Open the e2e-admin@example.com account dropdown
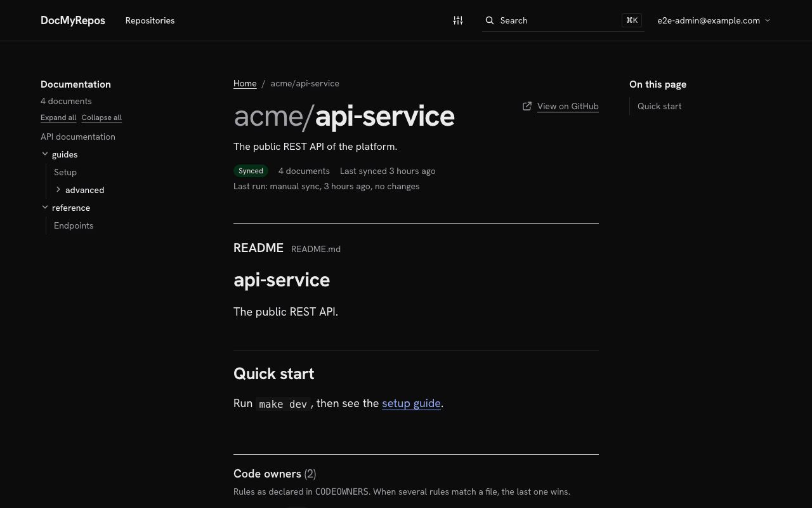 click(714, 20)
